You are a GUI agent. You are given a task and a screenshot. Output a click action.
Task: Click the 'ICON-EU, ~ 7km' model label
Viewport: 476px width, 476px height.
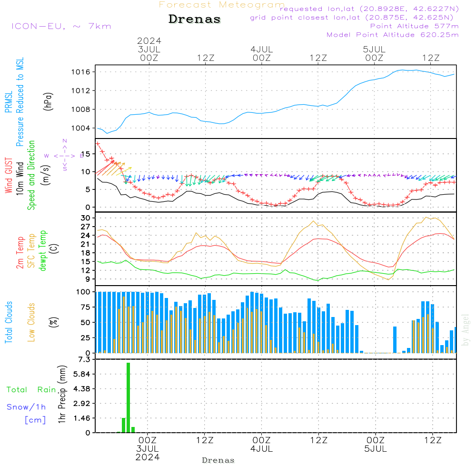[x=61, y=26]
